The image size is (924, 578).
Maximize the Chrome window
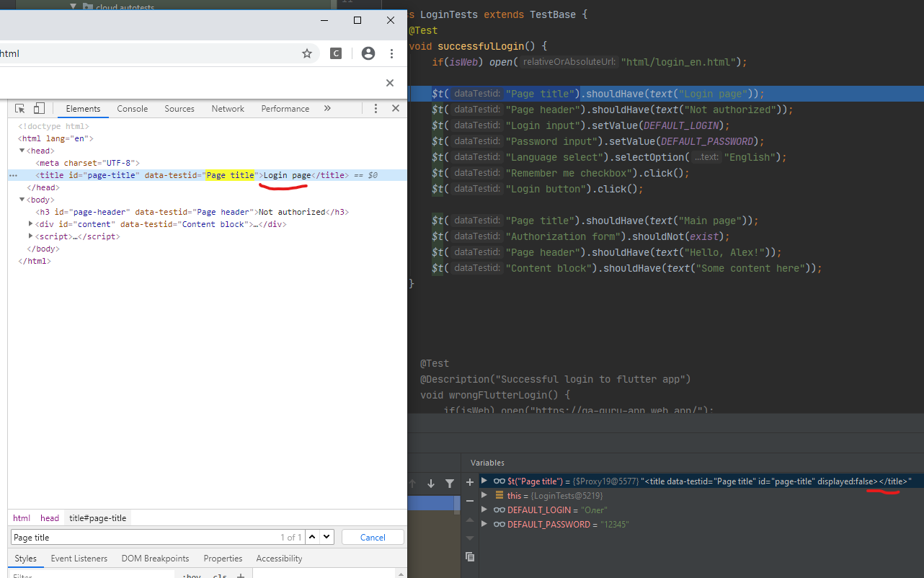357,20
